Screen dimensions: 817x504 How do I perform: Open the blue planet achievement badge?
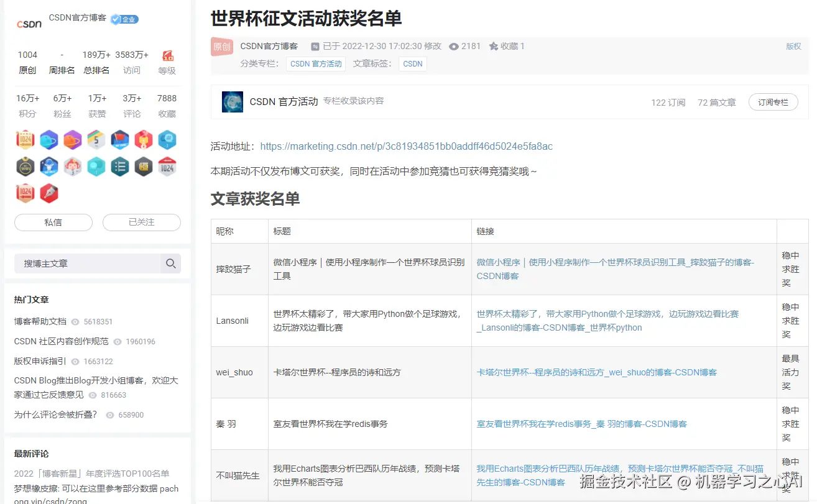pos(49,140)
